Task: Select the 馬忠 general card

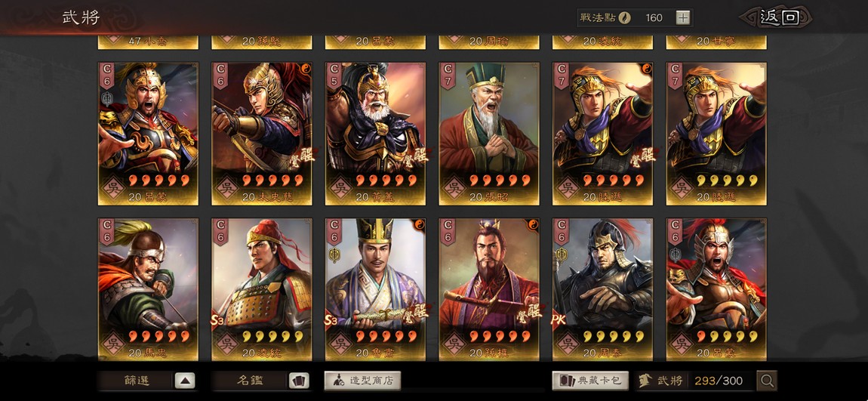Action: pyautogui.click(x=148, y=290)
